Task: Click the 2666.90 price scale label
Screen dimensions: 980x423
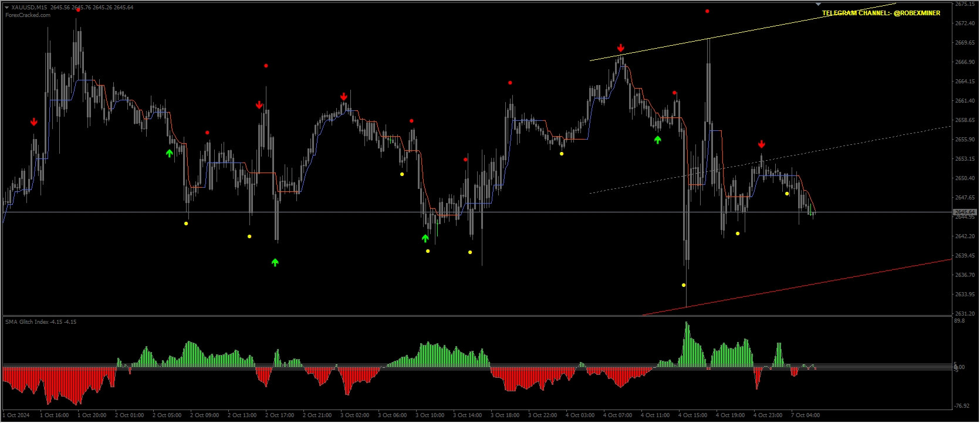Action: click(965, 62)
